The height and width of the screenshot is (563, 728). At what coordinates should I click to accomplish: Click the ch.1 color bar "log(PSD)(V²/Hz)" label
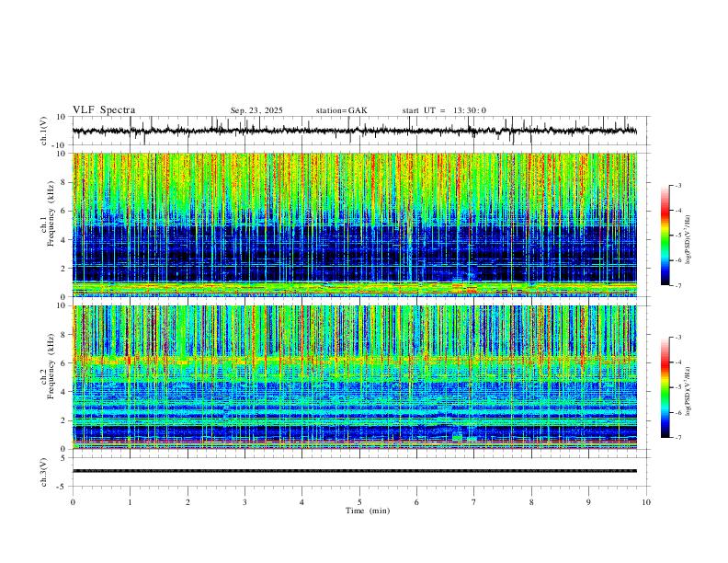688,240
